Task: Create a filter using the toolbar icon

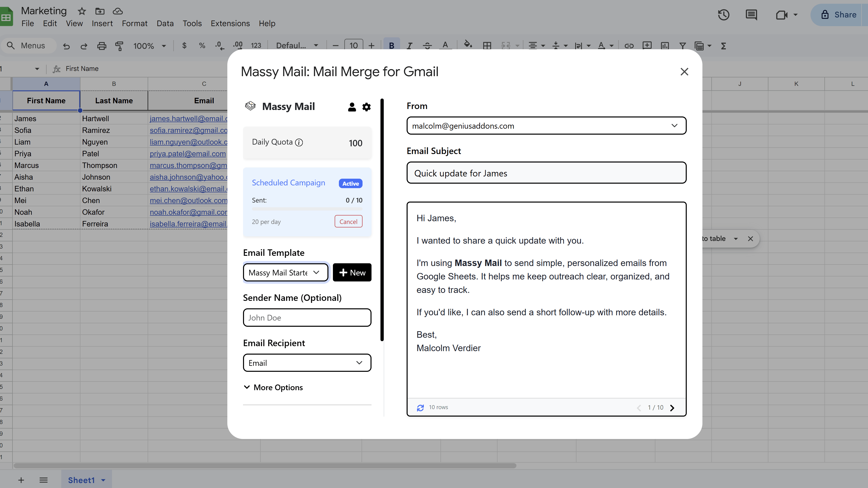Action: pos(682,46)
